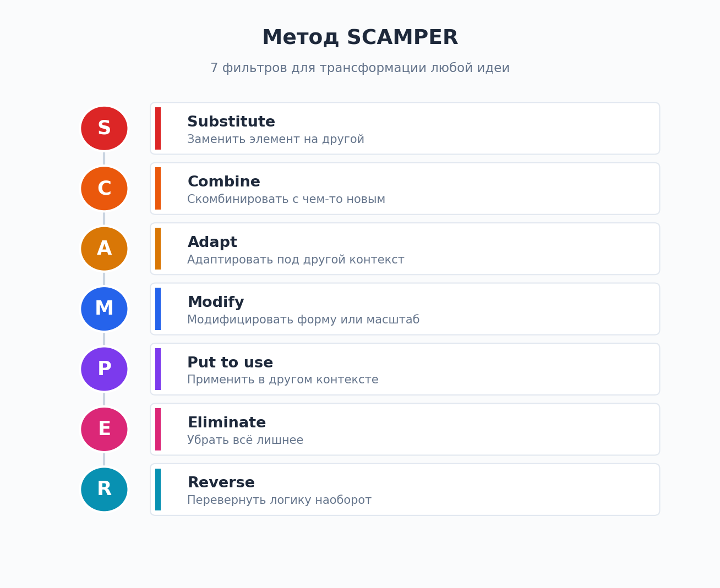The height and width of the screenshot is (588, 720).
Task: Click the "Убрать всё лишнее" description
Action: click(x=245, y=440)
